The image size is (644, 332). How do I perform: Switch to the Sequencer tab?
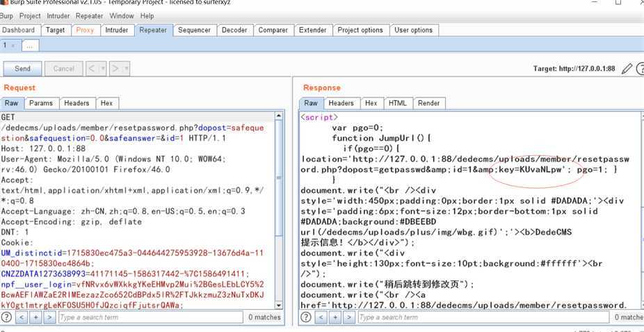194,30
